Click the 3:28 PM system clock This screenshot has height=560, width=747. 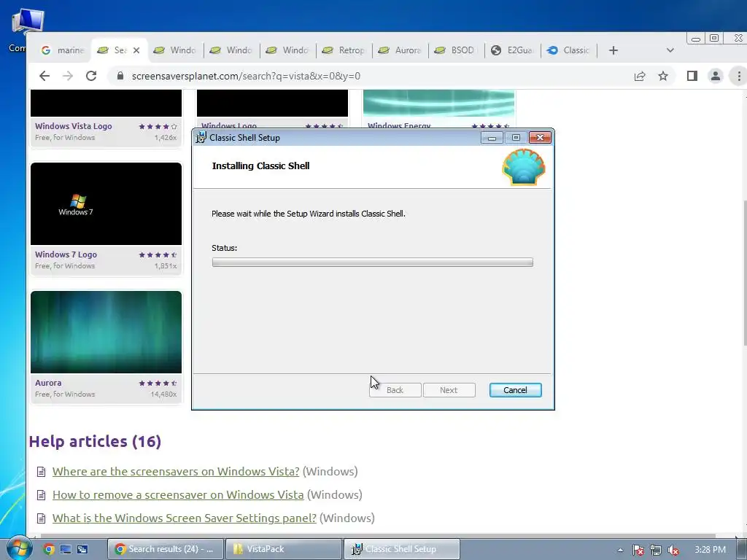[710, 550]
